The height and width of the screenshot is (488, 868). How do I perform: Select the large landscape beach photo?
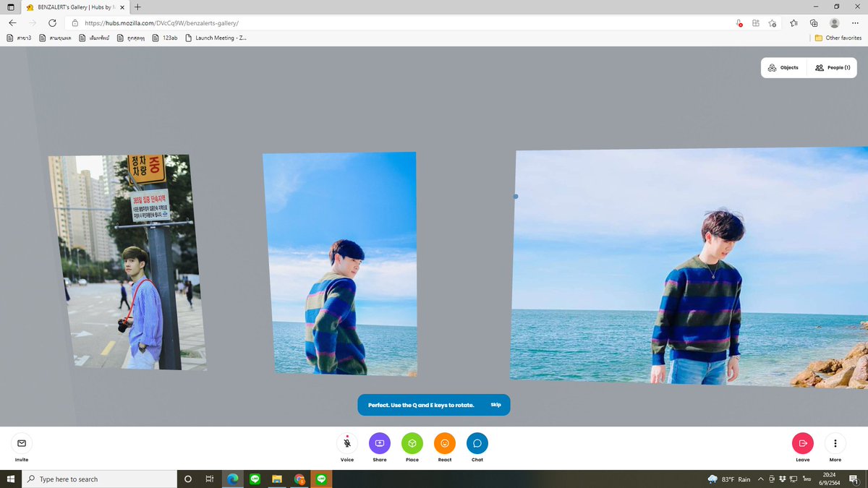click(x=689, y=267)
